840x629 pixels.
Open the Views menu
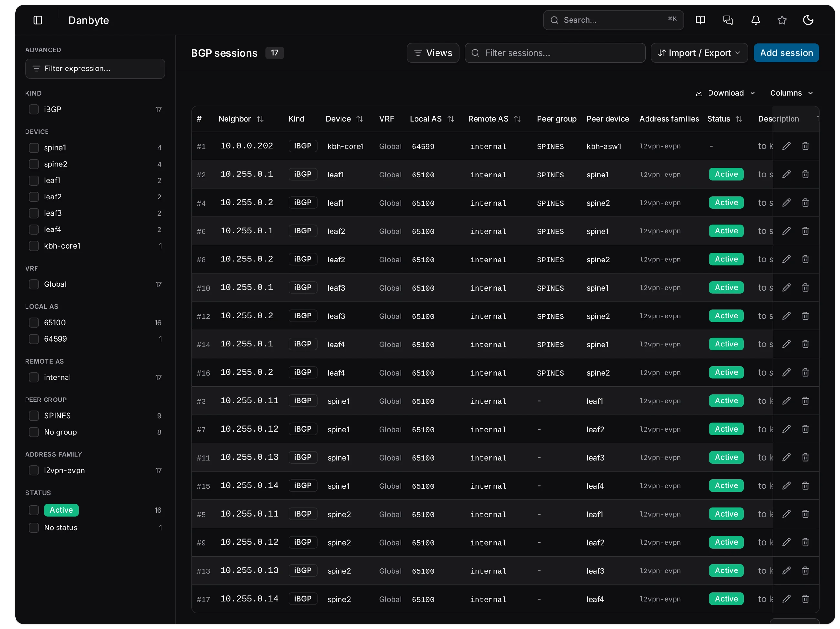pyautogui.click(x=433, y=53)
